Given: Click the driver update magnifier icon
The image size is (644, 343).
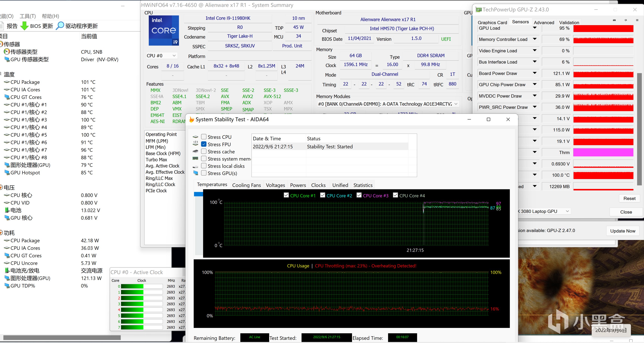Looking at the screenshot, I should [60, 26].
